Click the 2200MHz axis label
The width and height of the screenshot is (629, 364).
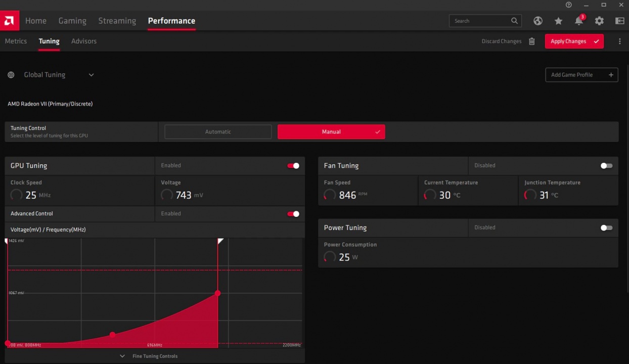point(291,345)
